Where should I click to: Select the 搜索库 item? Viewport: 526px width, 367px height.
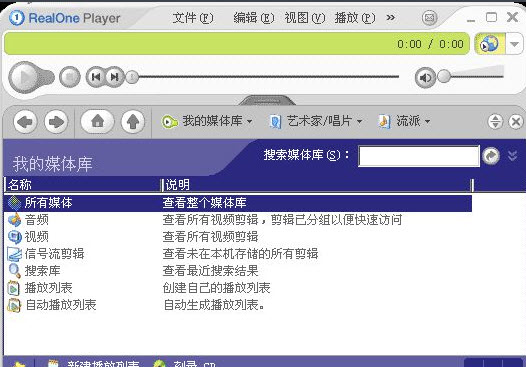(x=43, y=271)
